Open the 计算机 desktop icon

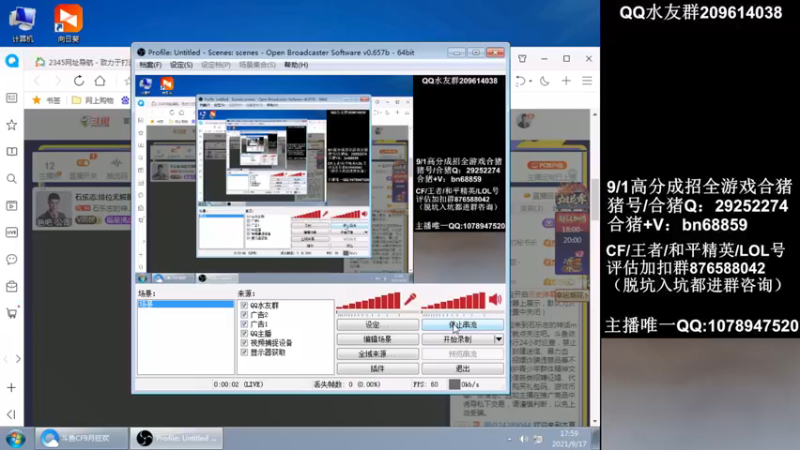point(22,23)
